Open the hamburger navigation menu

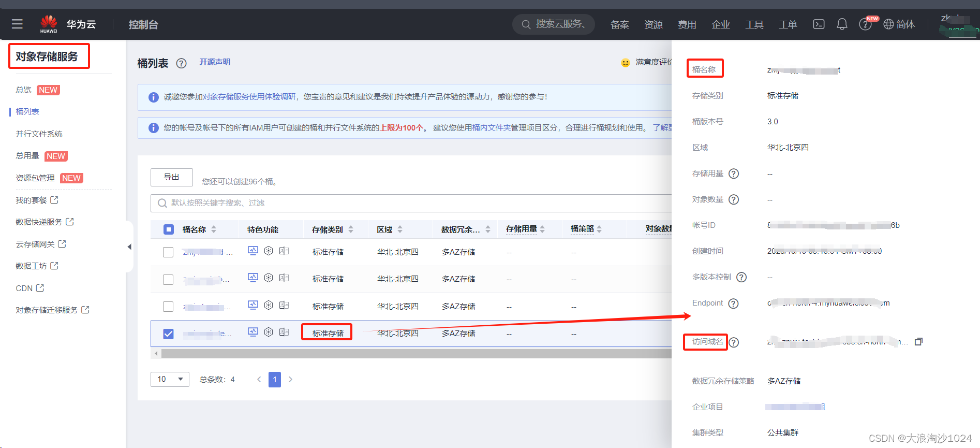17,24
